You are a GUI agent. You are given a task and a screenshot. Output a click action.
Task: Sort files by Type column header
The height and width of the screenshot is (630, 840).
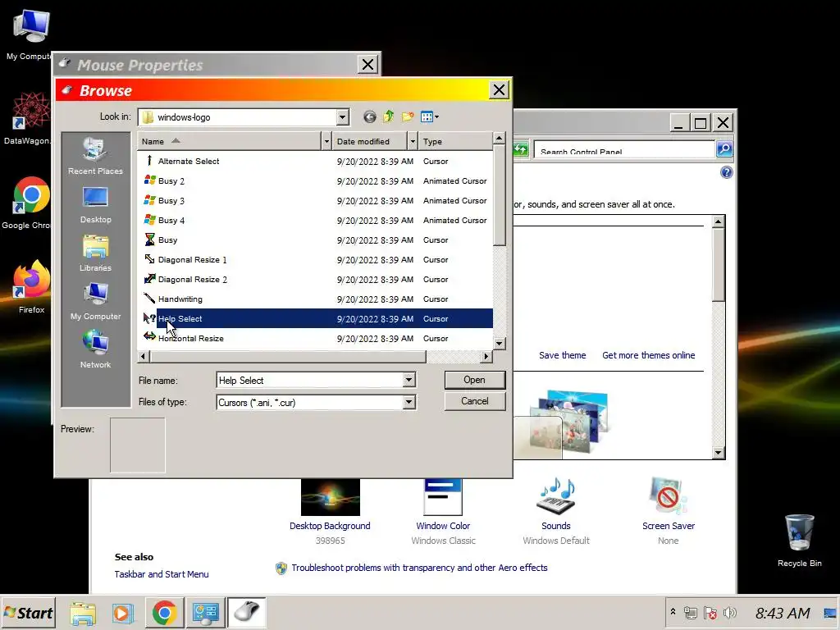[x=455, y=141]
